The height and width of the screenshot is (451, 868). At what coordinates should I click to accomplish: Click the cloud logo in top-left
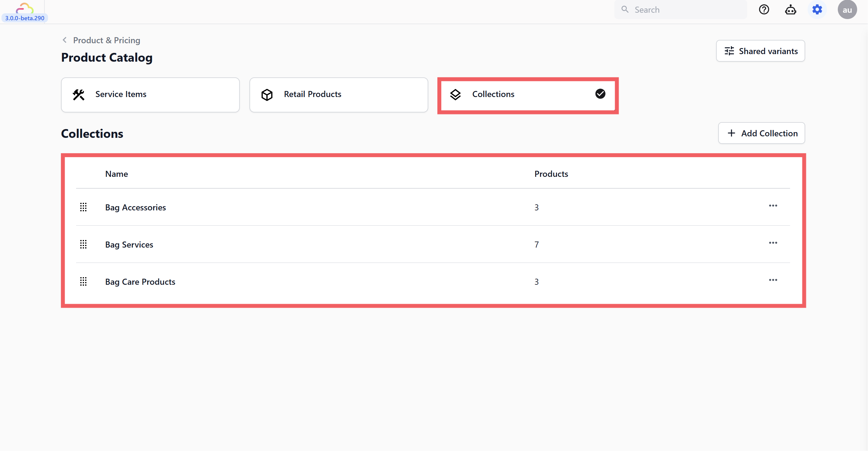[24, 8]
